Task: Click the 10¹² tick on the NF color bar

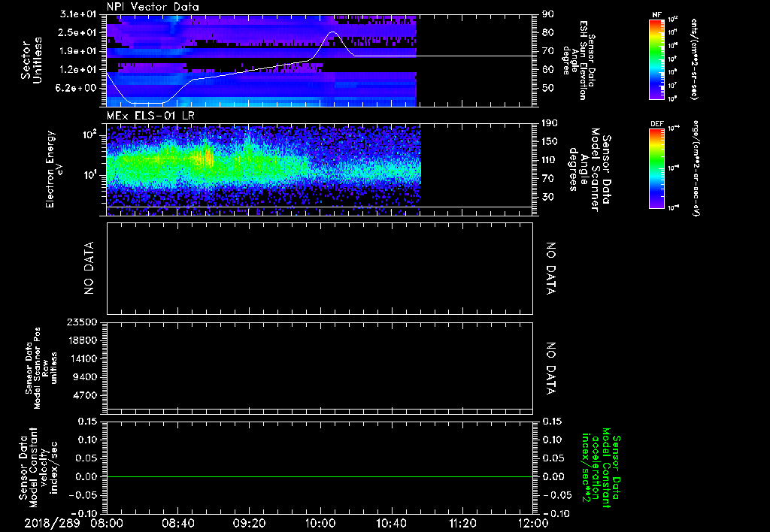Action: click(673, 20)
